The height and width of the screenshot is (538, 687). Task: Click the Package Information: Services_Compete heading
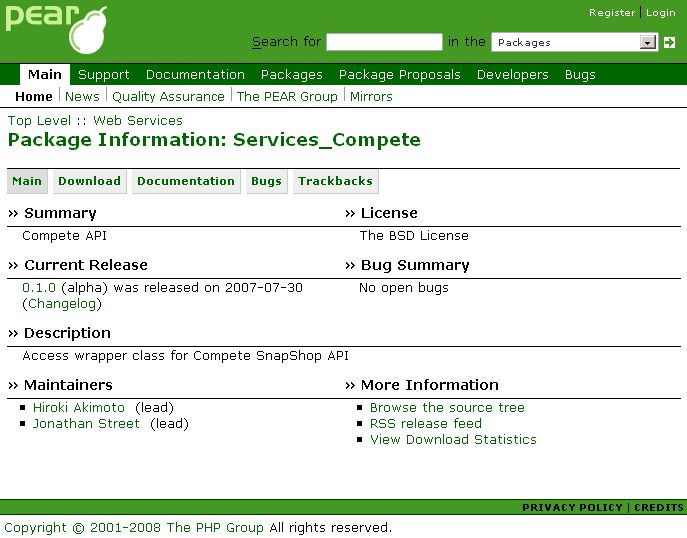click(x=214, y=140)
